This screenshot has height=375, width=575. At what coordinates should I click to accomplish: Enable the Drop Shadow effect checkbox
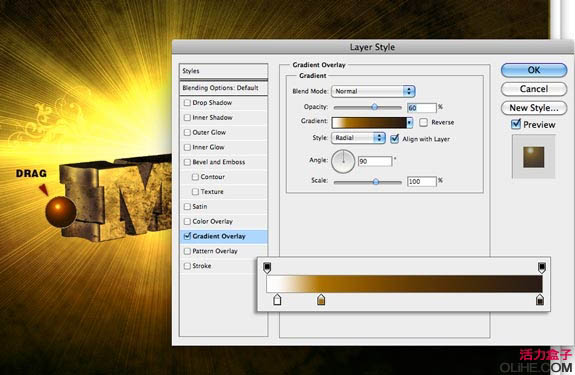pyautogui.click(x=187, y=103)
